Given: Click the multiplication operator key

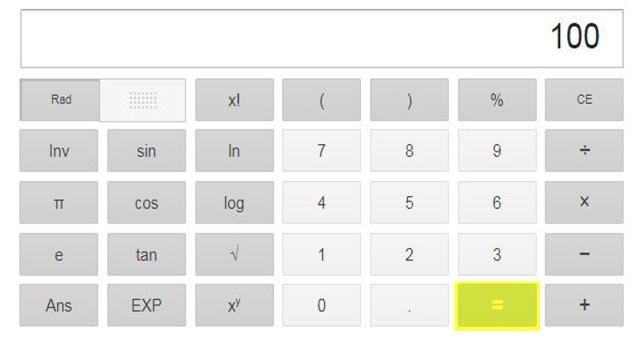Looking at the screenshot, I should (584, 202).
